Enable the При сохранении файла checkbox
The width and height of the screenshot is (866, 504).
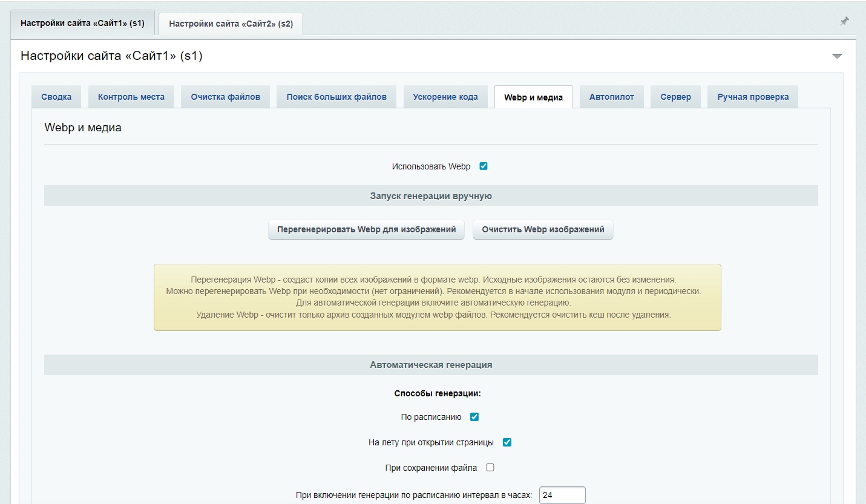(490, 468)
